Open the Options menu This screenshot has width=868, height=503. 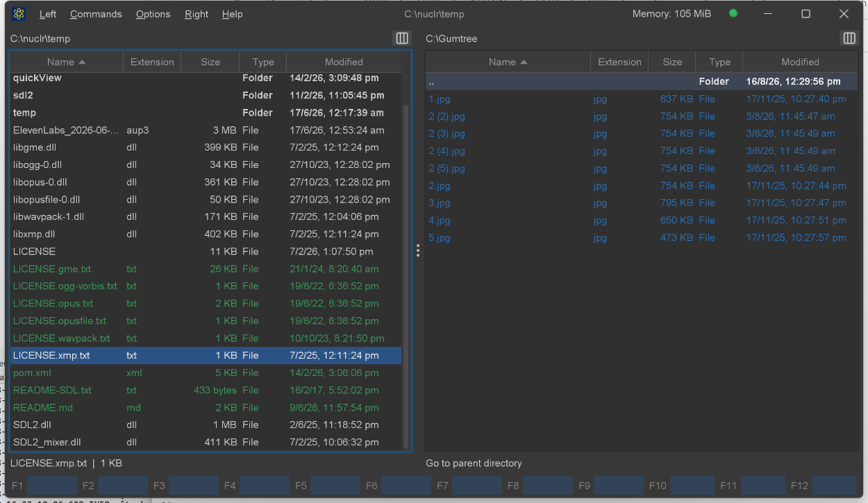[153, 14]
